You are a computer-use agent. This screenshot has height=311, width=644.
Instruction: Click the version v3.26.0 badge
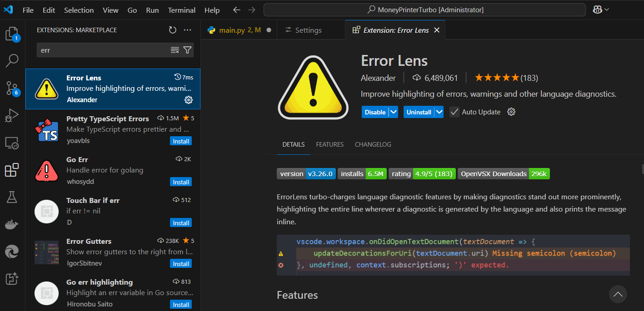pos(307,174)
